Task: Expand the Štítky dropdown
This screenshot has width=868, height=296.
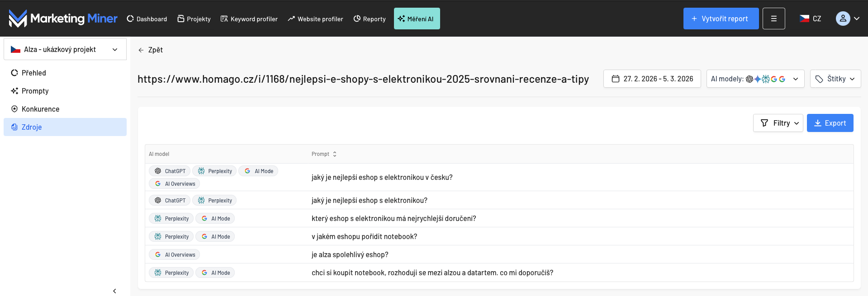Action: coord(835,79)
